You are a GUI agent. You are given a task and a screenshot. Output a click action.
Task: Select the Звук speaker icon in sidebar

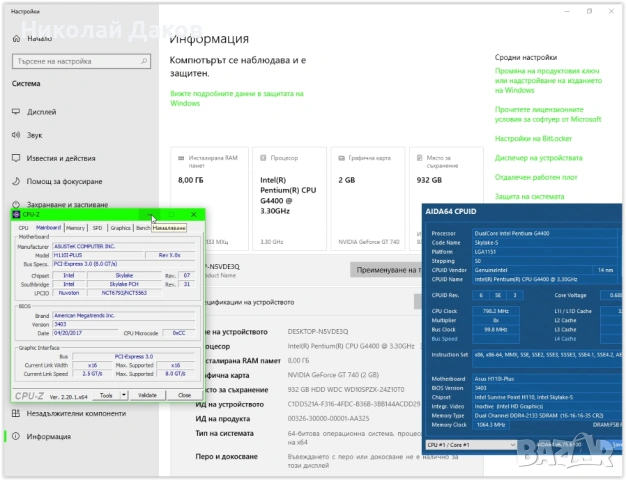(16, 135)
